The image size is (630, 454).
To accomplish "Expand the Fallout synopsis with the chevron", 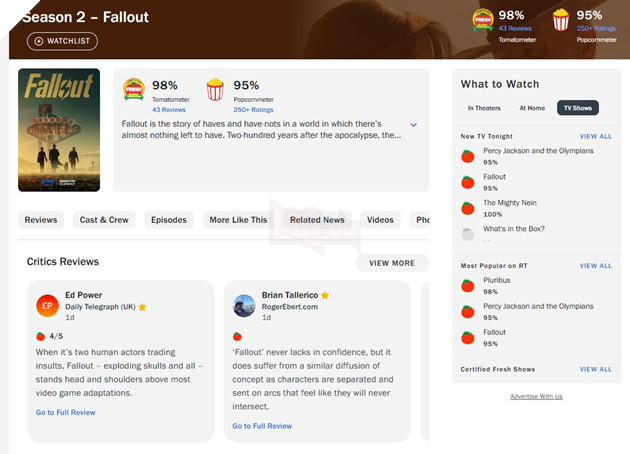I will point(413,125).
